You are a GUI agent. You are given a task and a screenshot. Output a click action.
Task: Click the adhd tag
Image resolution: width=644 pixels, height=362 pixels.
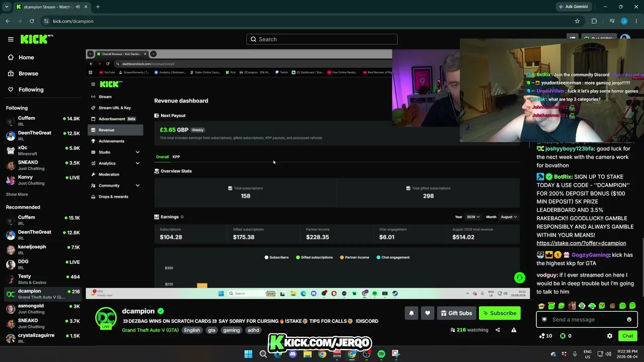[x=253, y=330]
